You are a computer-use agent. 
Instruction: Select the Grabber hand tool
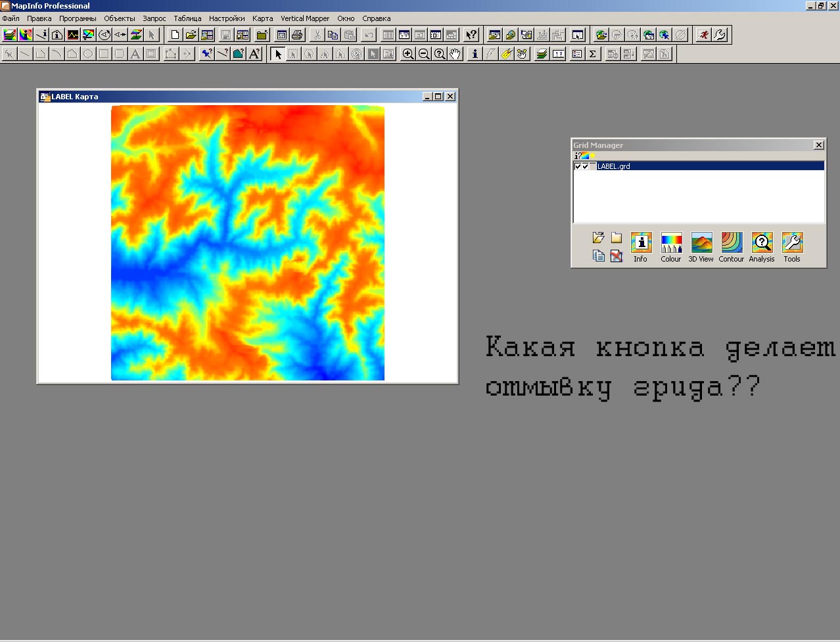(455, 54)
